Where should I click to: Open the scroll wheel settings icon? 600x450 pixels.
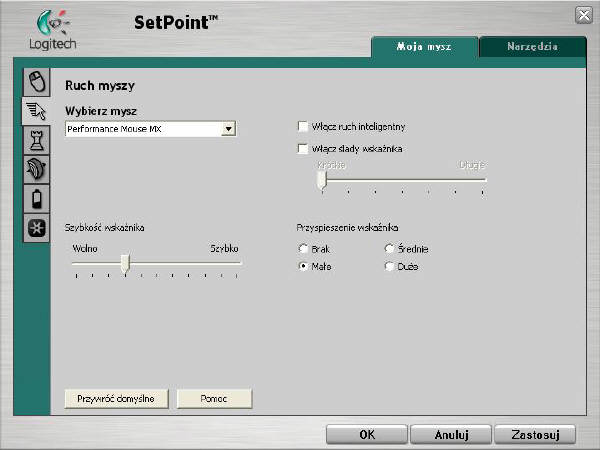pyautogui.click(x=36, y=169)
